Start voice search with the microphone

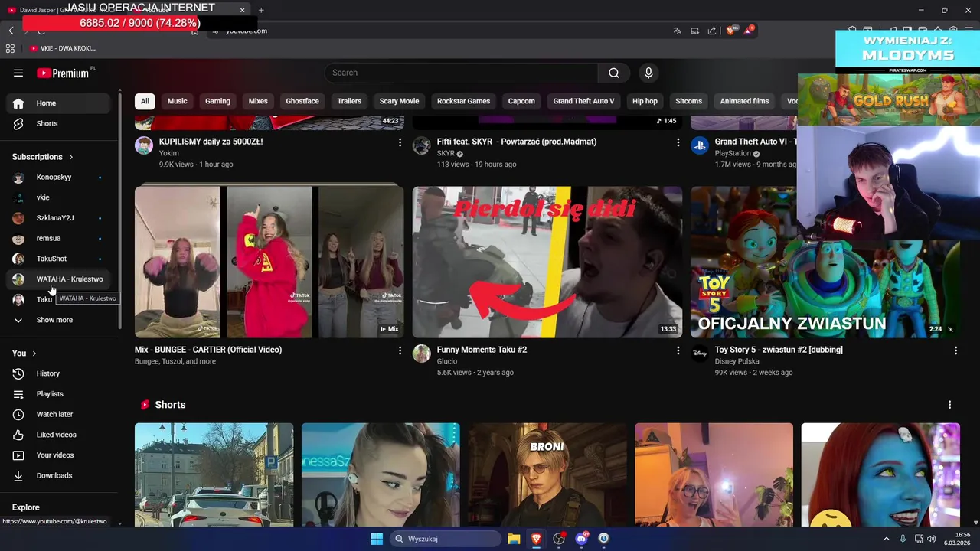tap(648, 73)
